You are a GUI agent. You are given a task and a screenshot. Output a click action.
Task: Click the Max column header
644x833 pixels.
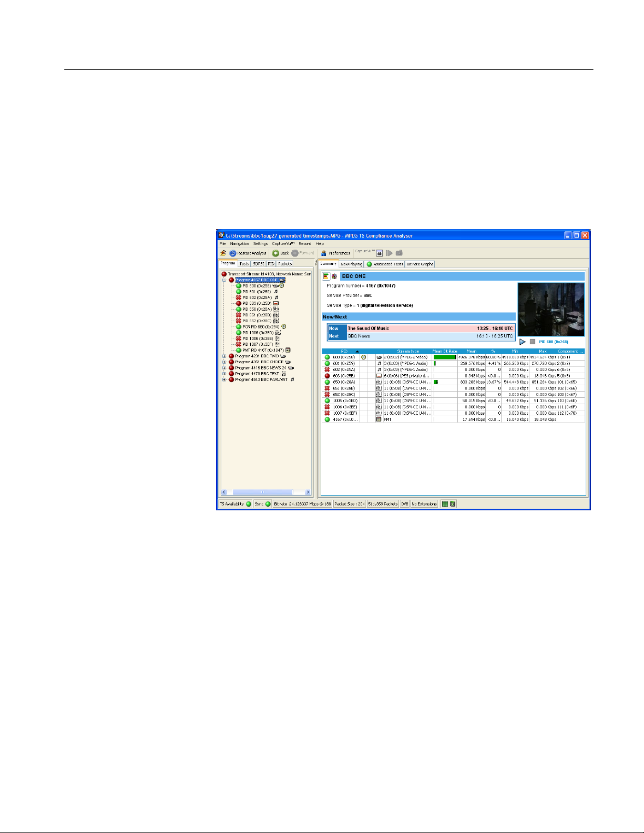[x=543, y=351]
